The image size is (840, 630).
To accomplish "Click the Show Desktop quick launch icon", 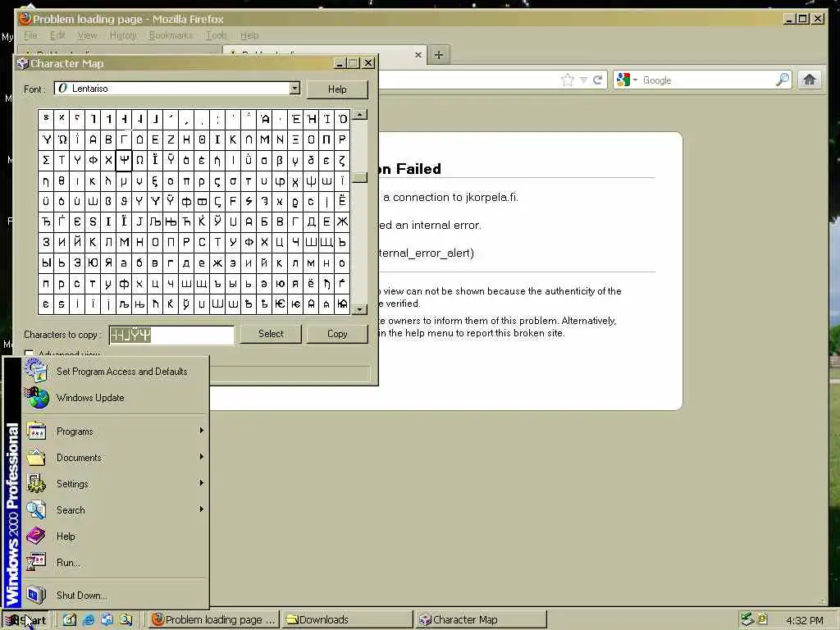I will 70,620.
